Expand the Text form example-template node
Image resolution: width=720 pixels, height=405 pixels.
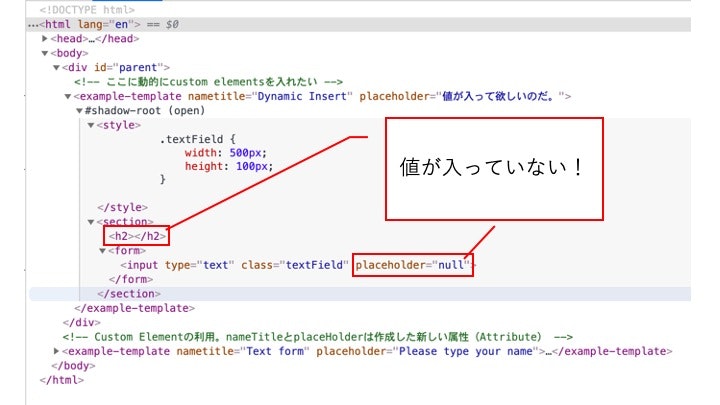click(x=56, y=351)
